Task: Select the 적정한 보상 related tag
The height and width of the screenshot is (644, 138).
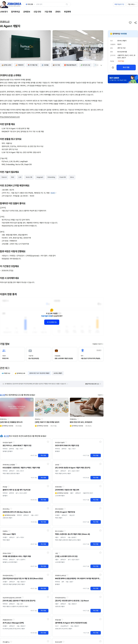Action: (x=6, y=373)
